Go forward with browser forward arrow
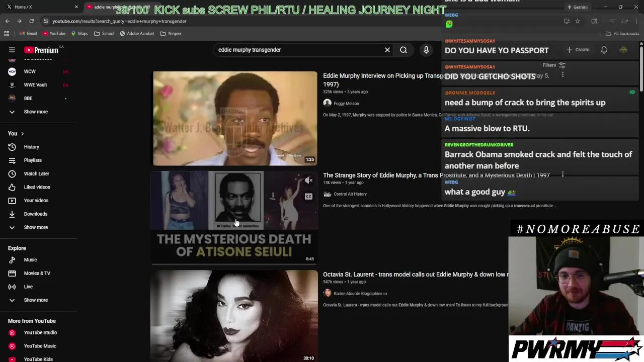Image resolution: width=644 pixels, height=362 pixels. pos(19,21)
